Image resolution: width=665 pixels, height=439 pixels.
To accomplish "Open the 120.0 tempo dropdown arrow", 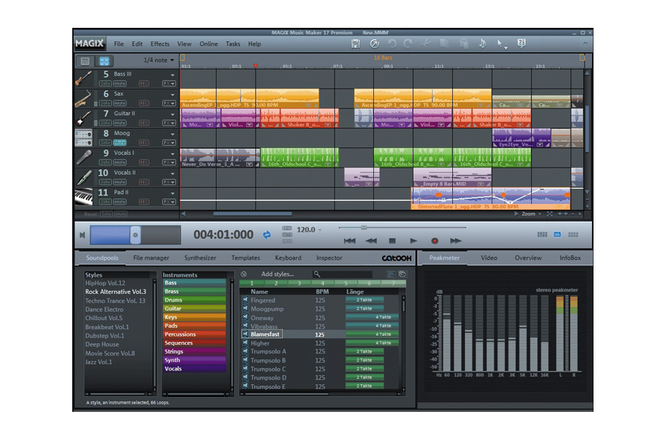I will (320, 230).
